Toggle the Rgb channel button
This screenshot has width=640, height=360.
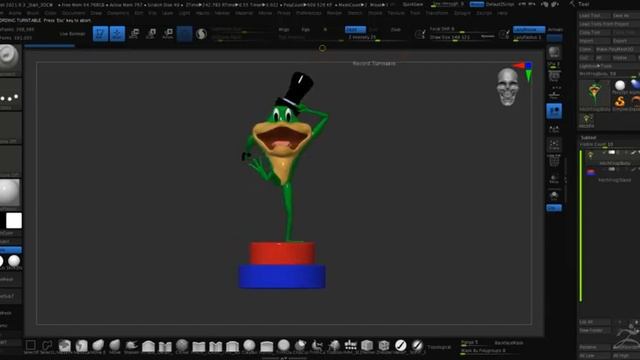(x=305, y=30)
